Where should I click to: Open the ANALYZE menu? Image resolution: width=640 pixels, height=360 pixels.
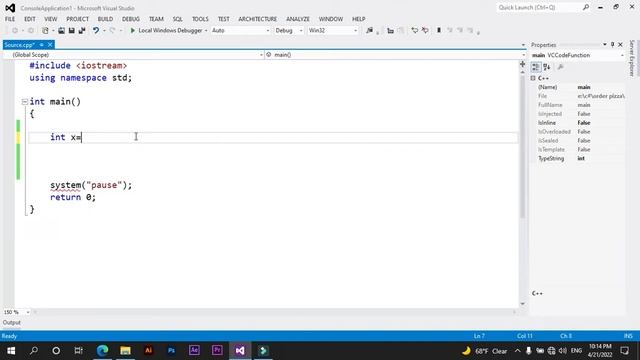tap(298, 19)
